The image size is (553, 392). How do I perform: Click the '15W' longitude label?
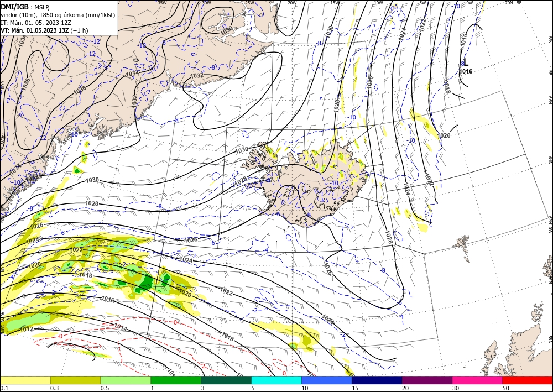click(x=335, y=3)
